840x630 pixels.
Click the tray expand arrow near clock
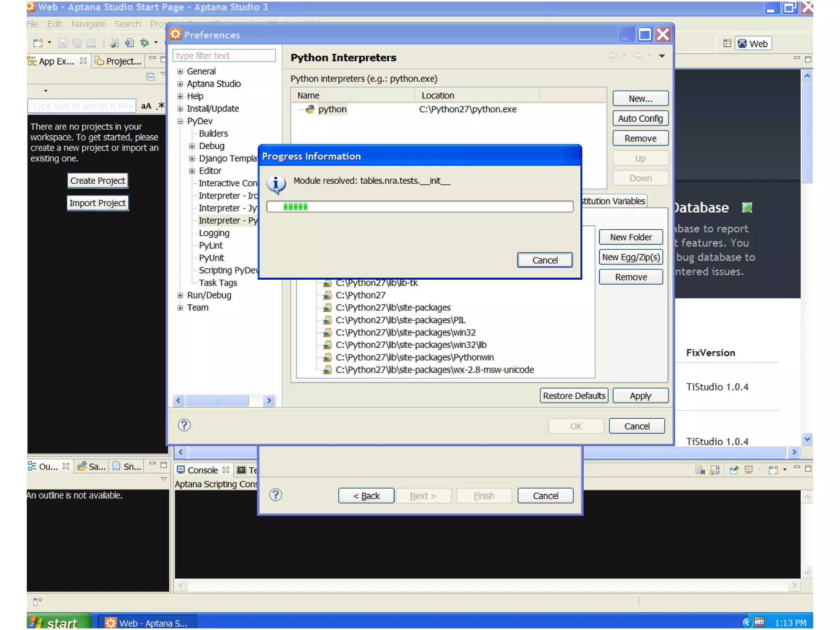coord(746,623)
